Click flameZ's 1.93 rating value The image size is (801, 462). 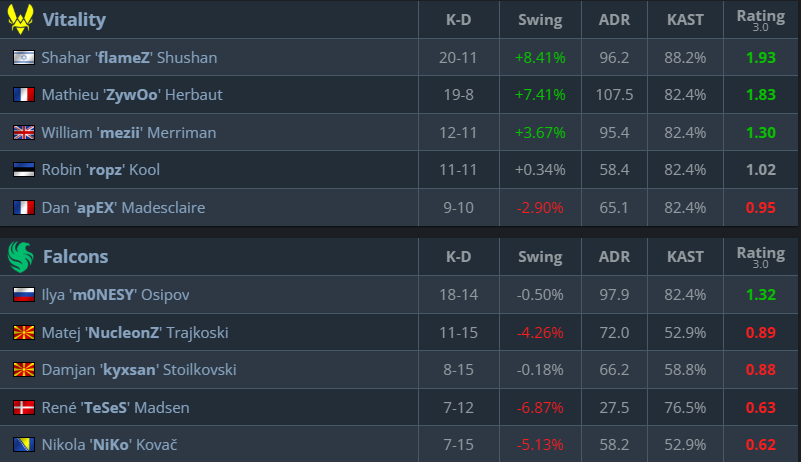point(760,58)
